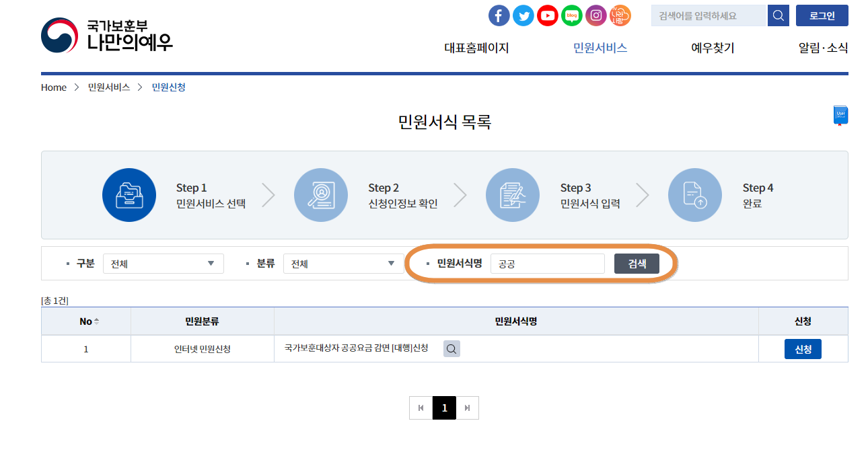The height and width of the screenshot is (462, 868).
Task: Open the 분류 dropdown set to 전체
Action: (x=343, y=263)
